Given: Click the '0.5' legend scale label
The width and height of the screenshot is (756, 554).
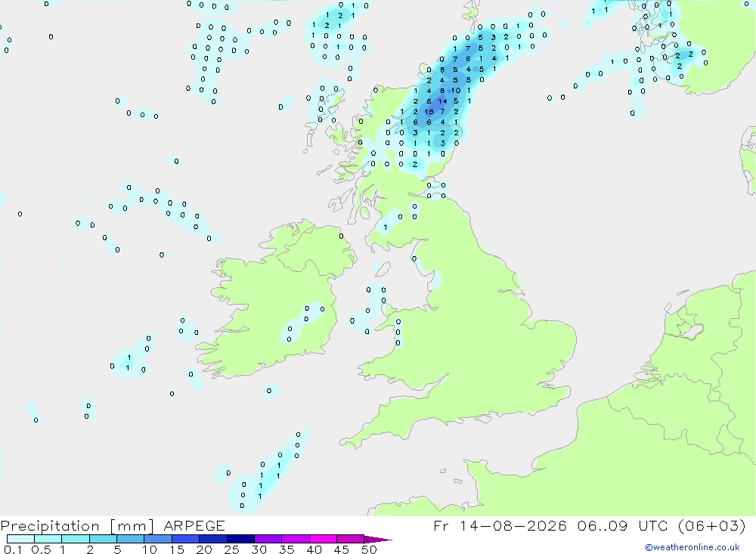Looking at the screenshot, I should (41, 549).
